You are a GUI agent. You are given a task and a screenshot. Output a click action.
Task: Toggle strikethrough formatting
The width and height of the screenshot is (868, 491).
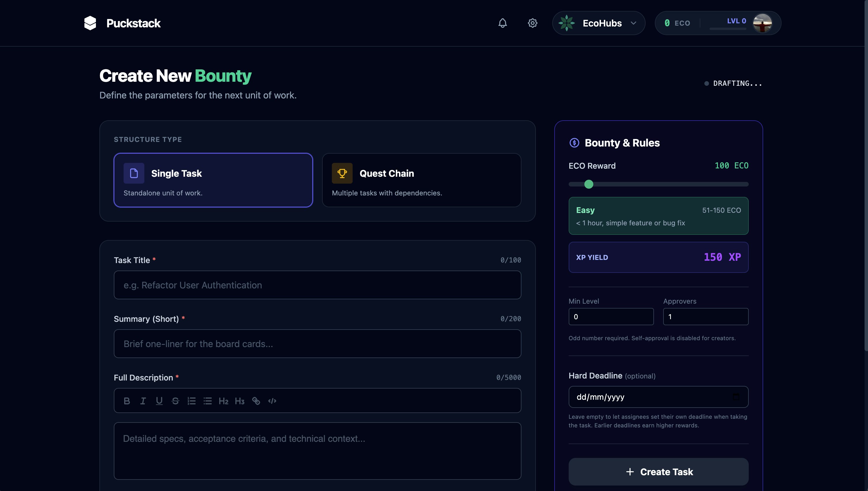(175, 401)
